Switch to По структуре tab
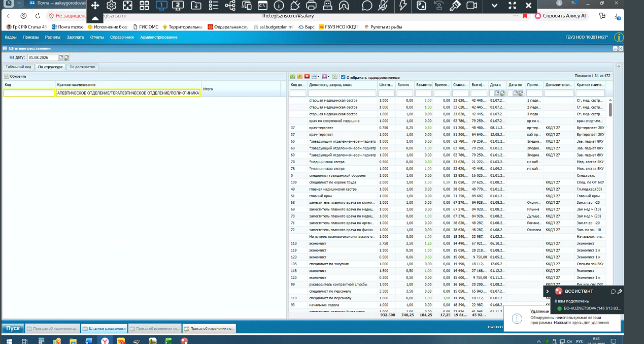Image resolution: width=644 pixels, height=344 pixels. [50, 67]
